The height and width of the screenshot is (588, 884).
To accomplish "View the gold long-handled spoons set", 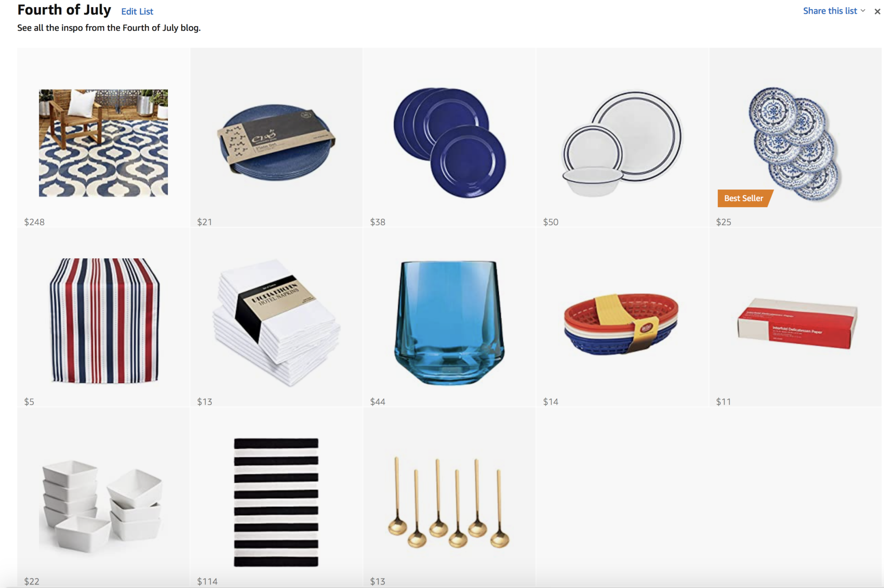I will pos(449,502).
